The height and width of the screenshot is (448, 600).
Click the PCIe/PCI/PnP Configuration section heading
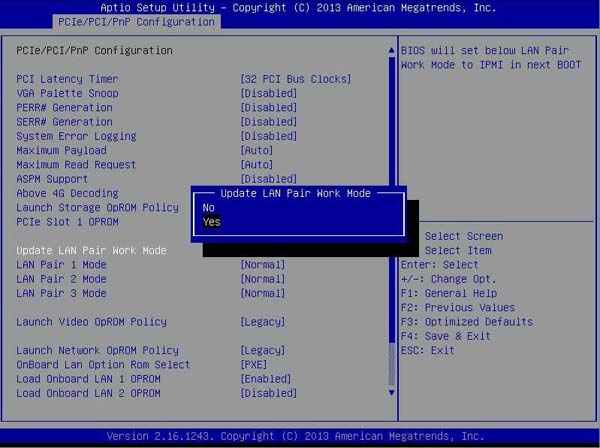click(95, 51)
